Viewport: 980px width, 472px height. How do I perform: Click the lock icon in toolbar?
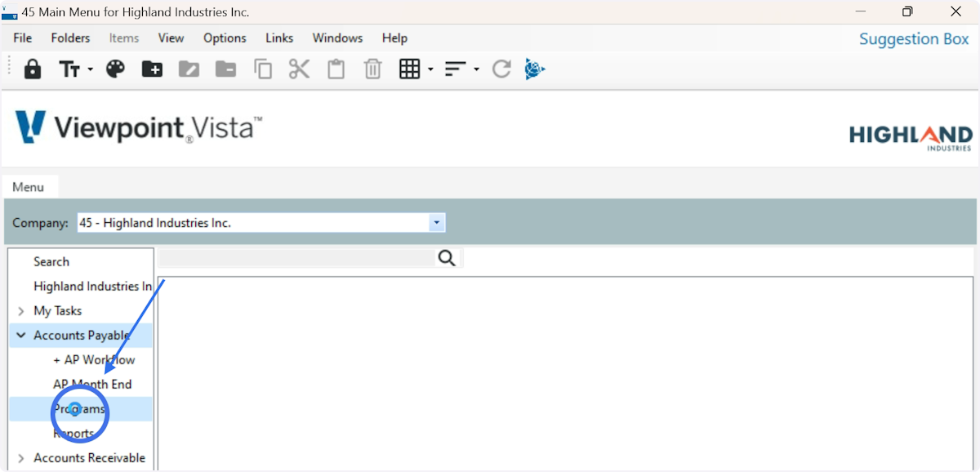pyautogui.click(x=33, y=69)
